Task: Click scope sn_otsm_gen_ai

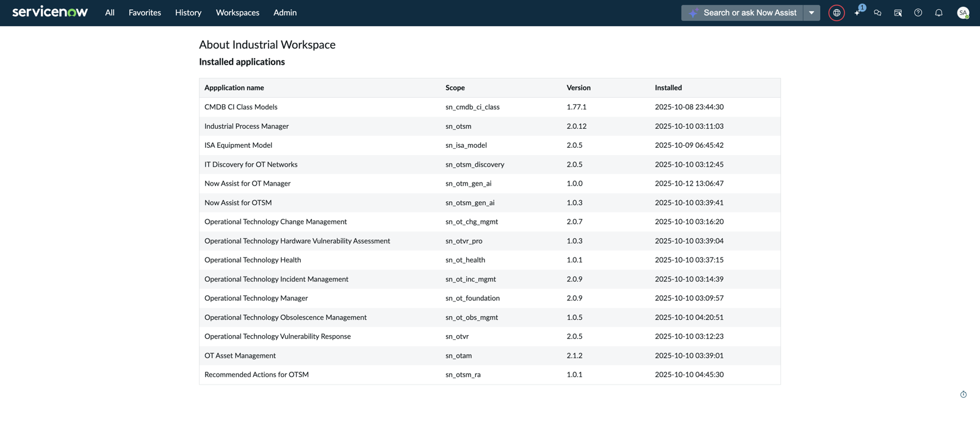Action: click(470, 203)
